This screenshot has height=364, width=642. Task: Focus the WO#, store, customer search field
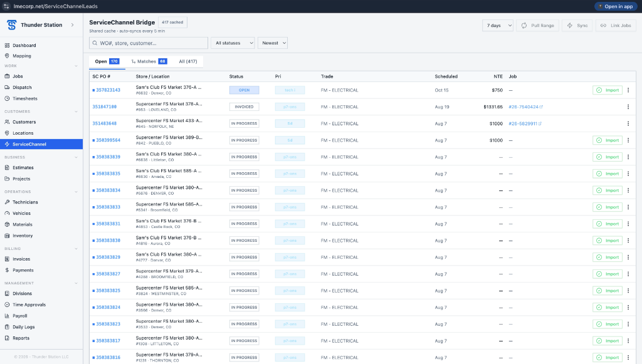tap(148, 43)
